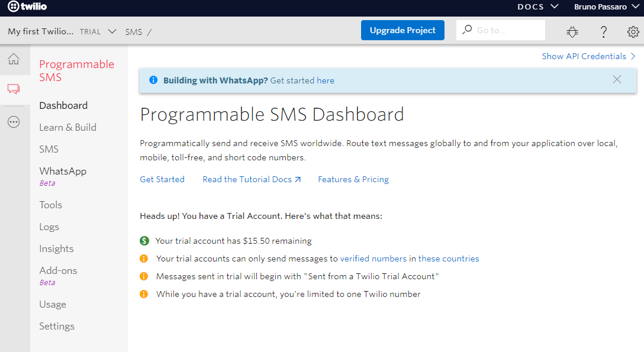Click 'Your trial account has $15.50 remaining'
644x352 pixels.
pyautogui.click(x=233, y=241)
